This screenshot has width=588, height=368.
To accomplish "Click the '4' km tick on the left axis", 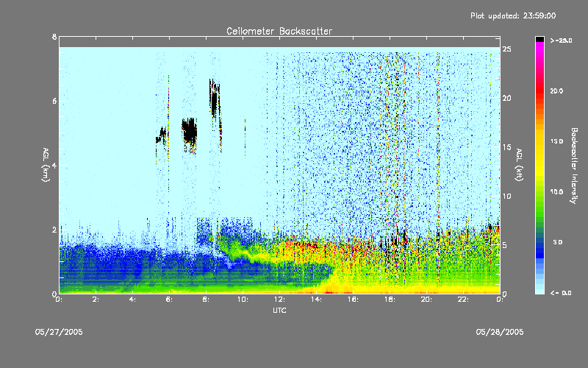I will tap(54, 165).
